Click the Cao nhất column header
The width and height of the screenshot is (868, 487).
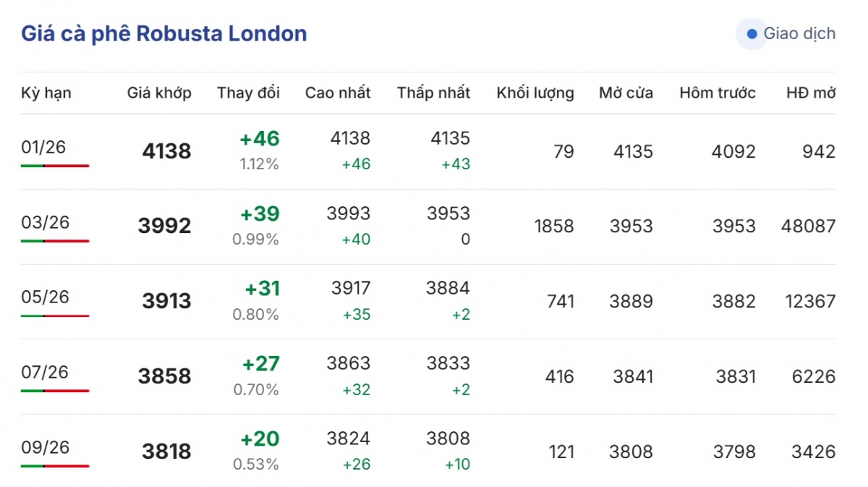tap(338, 93)
